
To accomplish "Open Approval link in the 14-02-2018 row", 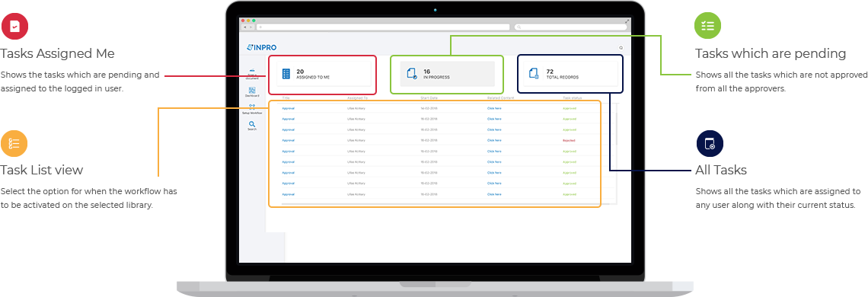I will (289, 108).
